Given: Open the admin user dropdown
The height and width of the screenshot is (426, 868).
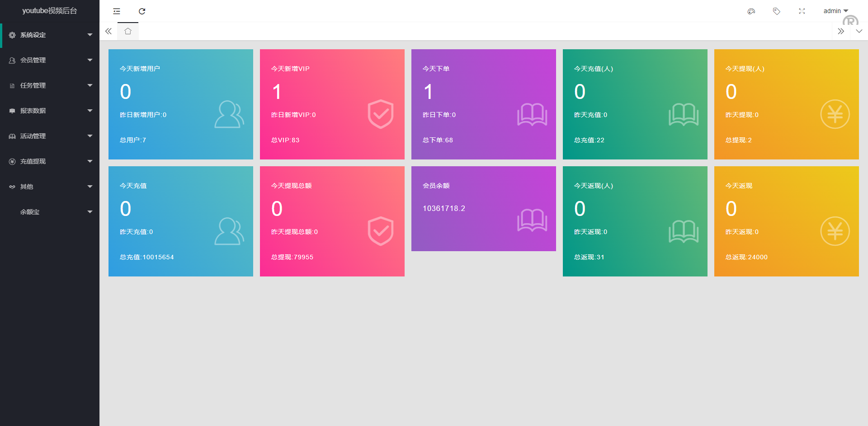Looking at the screenshot, I should coord(835,11).
